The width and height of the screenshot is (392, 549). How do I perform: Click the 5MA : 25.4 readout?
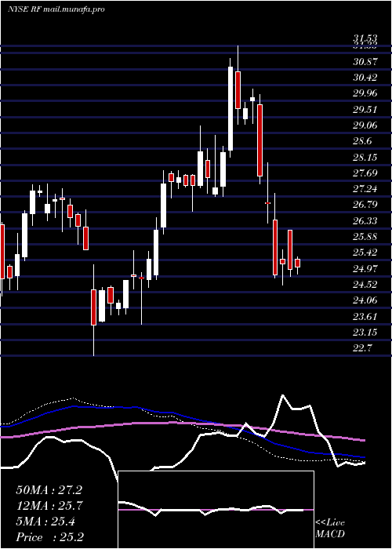[x=45, y=522]
